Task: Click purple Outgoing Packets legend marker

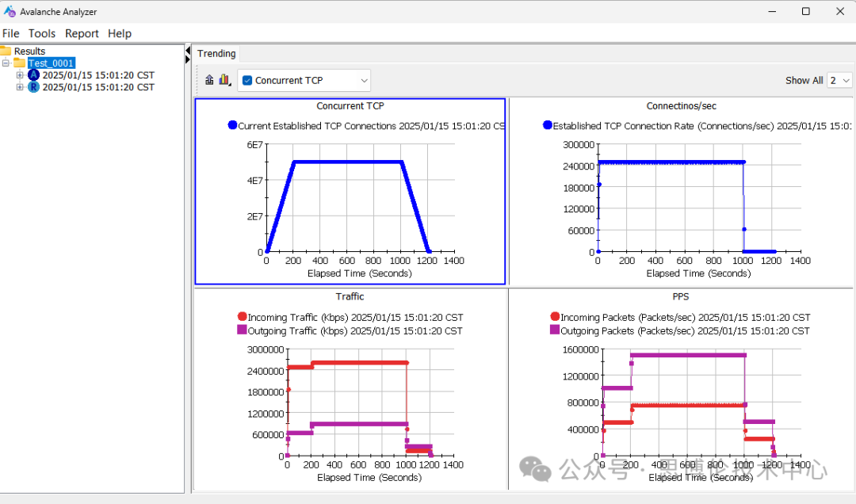Action: point(555,330)
